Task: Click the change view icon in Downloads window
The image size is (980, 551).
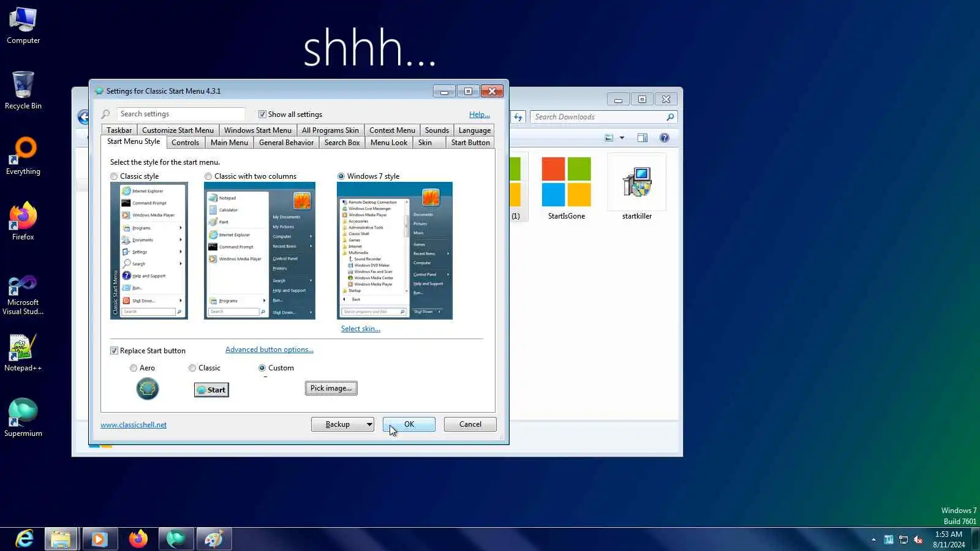Action: [x=609, y=138]
